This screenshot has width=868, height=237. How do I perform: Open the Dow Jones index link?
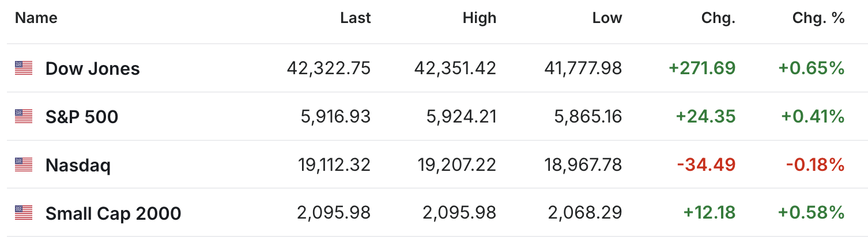pos(93,69)
